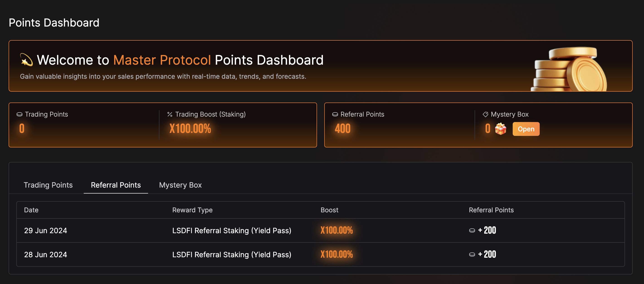Click the 400 Referral Points value
This screenshot has width=644, height=284.
click(342, 129)
